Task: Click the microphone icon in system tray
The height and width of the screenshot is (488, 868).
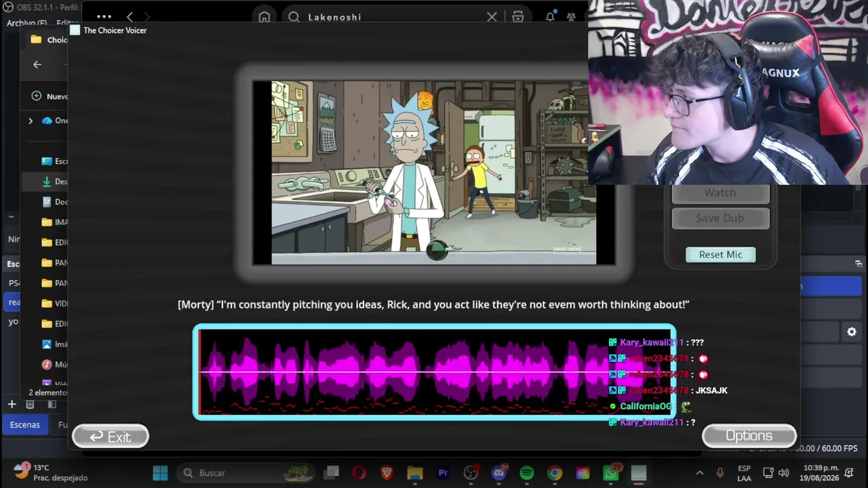Action: (720, 473)
